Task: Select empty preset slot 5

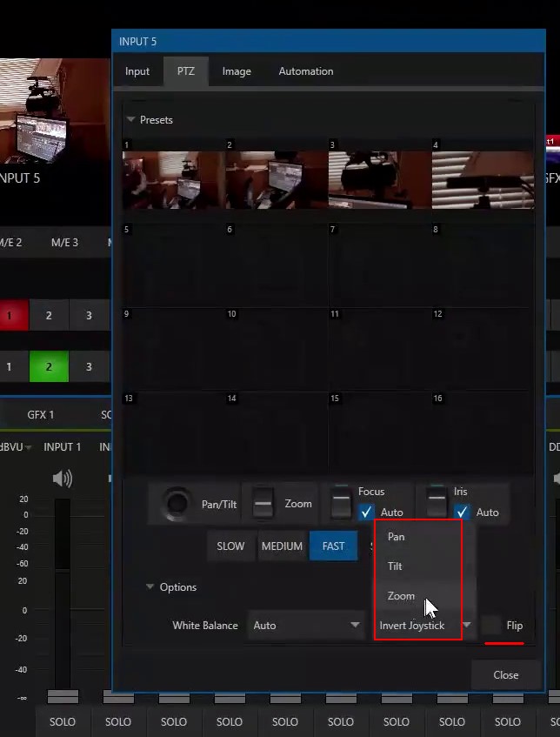Action: (x=174, y=265)
